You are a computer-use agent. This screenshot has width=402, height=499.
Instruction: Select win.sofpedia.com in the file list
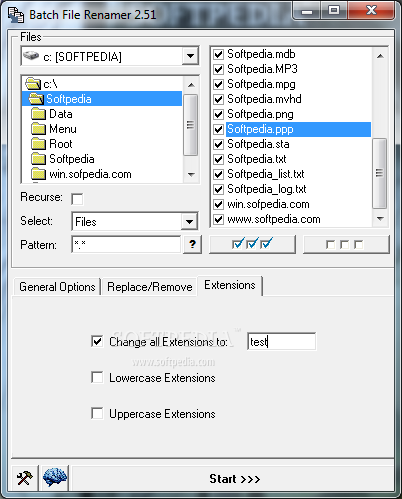(268, 204)
